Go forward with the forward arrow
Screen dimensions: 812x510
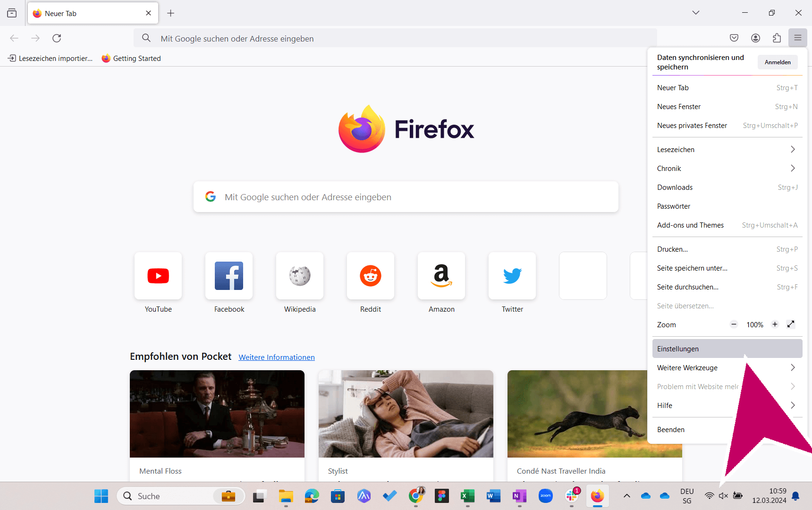35,38
